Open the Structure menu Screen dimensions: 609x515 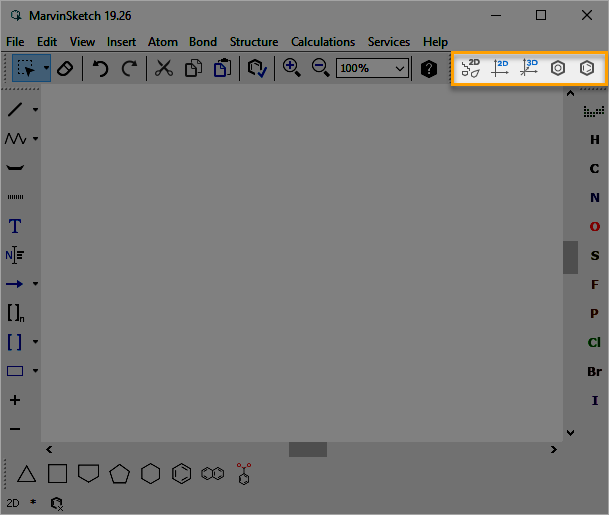[x=254, y=42]
